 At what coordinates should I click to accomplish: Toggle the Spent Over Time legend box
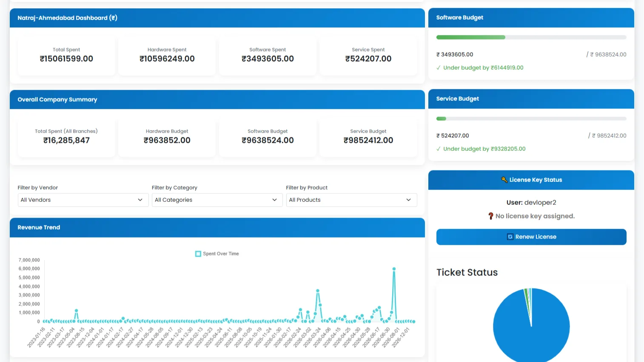pos(198,254)
